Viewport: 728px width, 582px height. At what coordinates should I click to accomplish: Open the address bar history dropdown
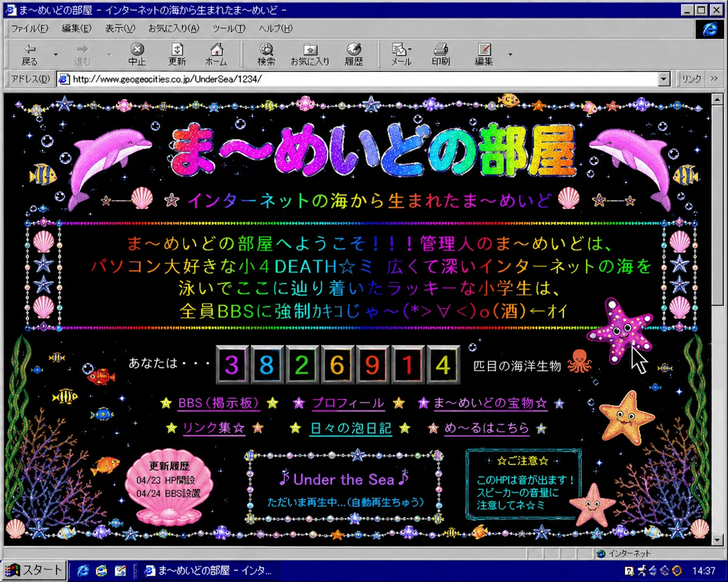664,79
